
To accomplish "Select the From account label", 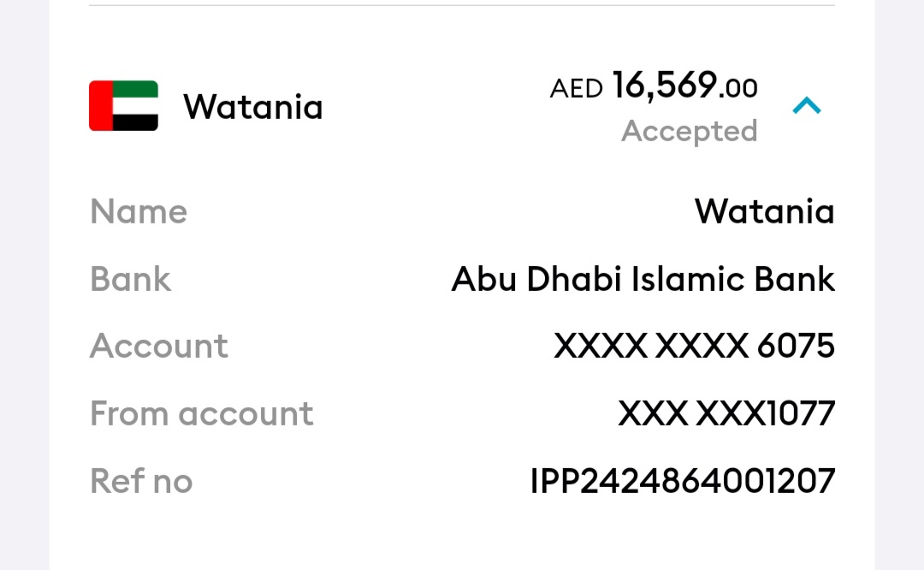I will pos(202,413).
